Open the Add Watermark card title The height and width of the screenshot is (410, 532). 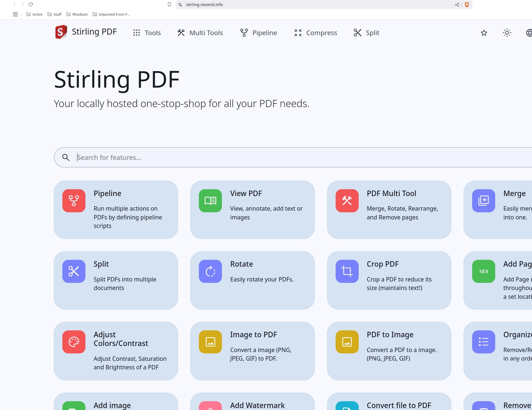pos(257,405)
